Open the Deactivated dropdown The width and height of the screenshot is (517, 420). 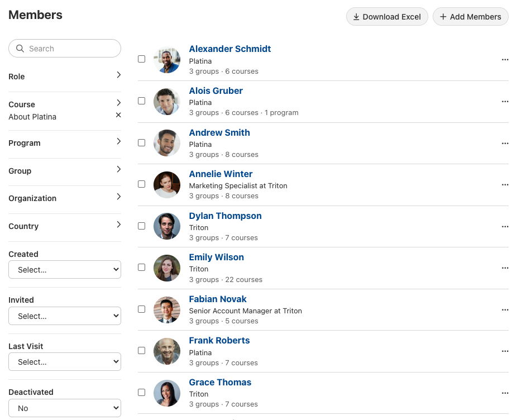pos(65,408)
